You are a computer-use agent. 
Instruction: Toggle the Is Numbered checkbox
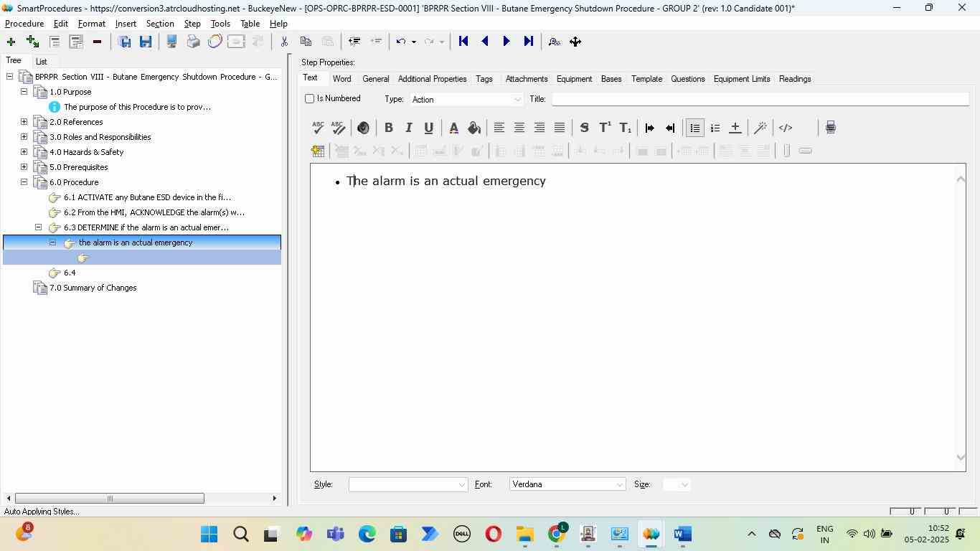click(x=310, y=98)
